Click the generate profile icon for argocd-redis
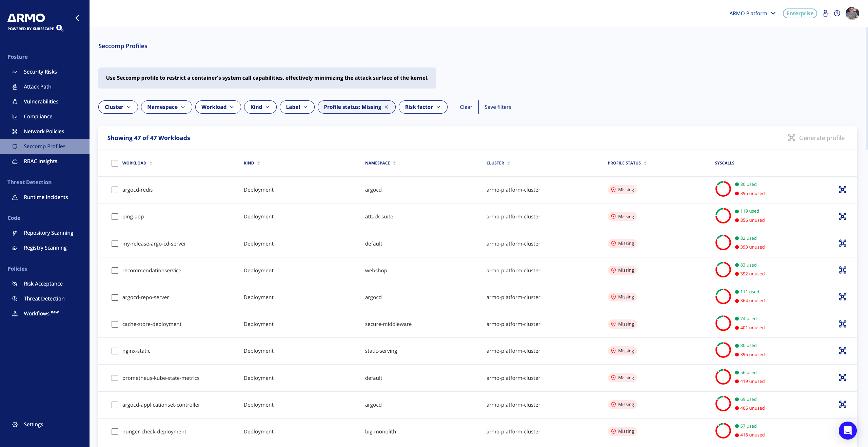 [842, 190]
